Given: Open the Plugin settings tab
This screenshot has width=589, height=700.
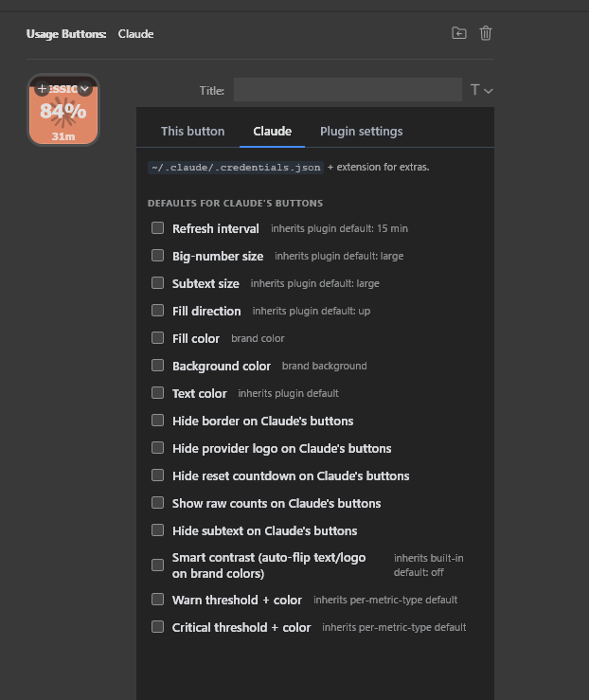Looking at the screenshot, I should [361, 132].
